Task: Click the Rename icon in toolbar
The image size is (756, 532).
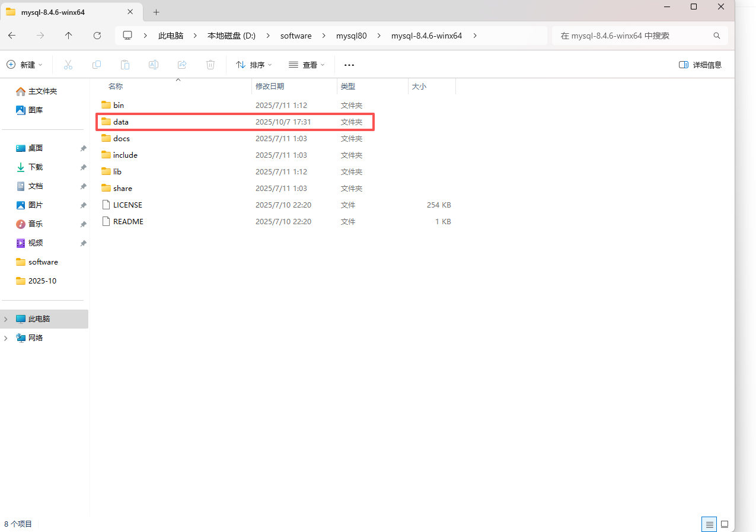Action: click(154, 65)
